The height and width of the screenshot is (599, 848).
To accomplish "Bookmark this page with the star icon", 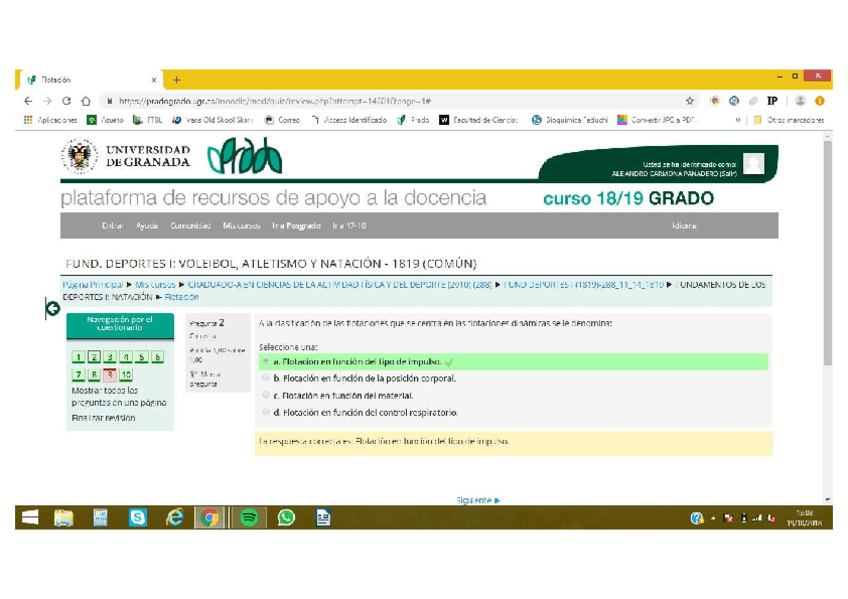I will coord(689,101).
